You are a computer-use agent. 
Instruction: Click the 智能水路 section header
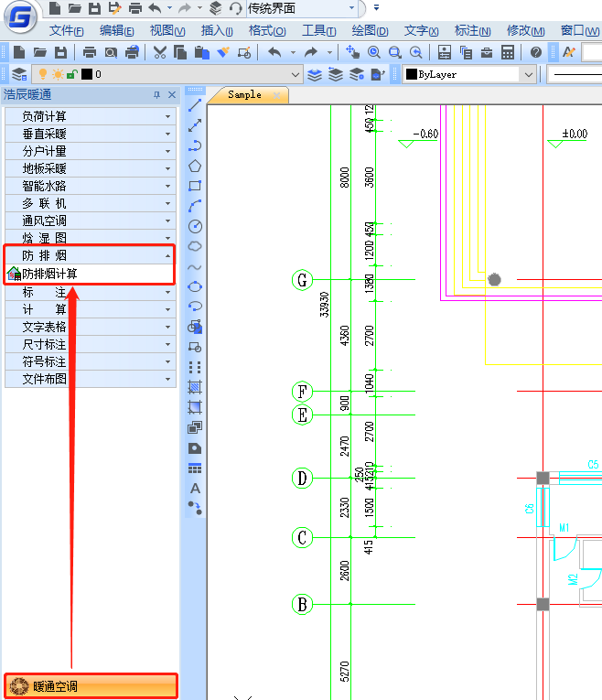[91, 186]
